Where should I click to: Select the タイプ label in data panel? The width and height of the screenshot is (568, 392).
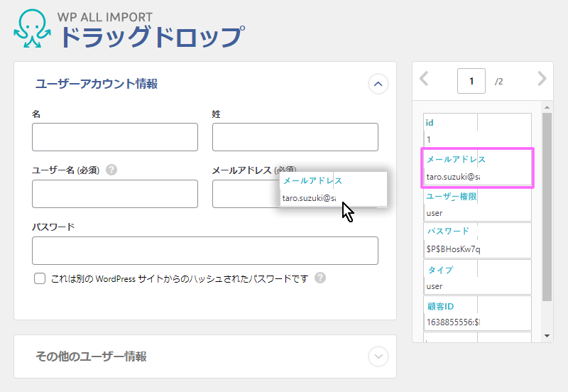point(440,270)
